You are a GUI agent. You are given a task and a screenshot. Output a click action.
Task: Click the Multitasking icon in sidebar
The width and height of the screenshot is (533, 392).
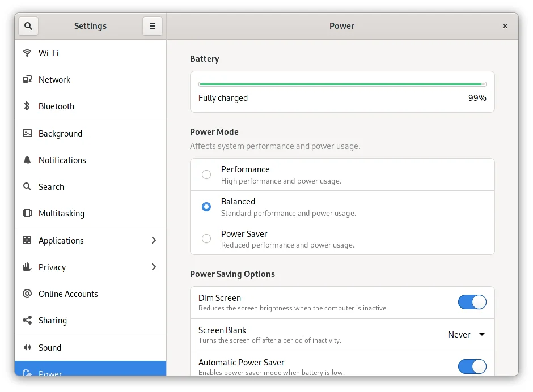click(27, 213)
